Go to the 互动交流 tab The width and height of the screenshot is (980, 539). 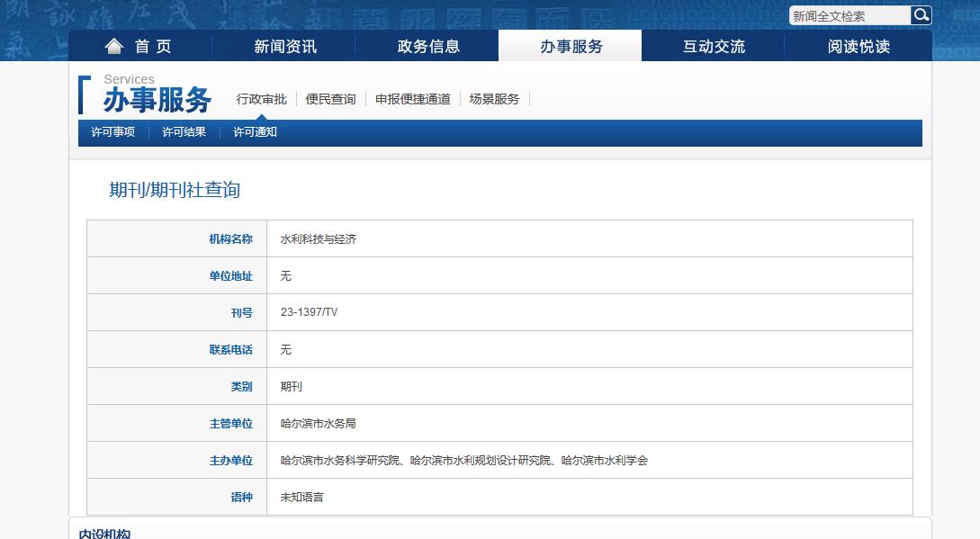(714, 47)
